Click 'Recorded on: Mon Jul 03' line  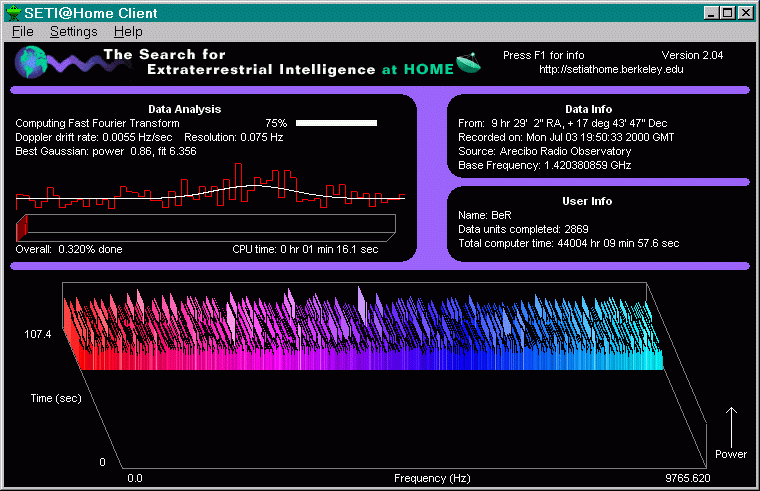click(566, 137)
